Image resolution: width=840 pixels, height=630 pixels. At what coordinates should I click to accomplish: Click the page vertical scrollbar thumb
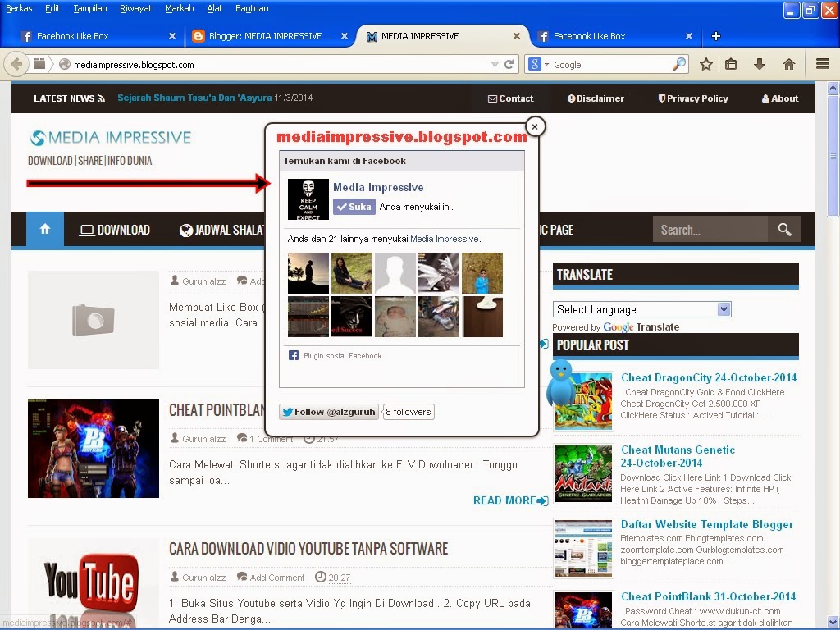(833, 155)
